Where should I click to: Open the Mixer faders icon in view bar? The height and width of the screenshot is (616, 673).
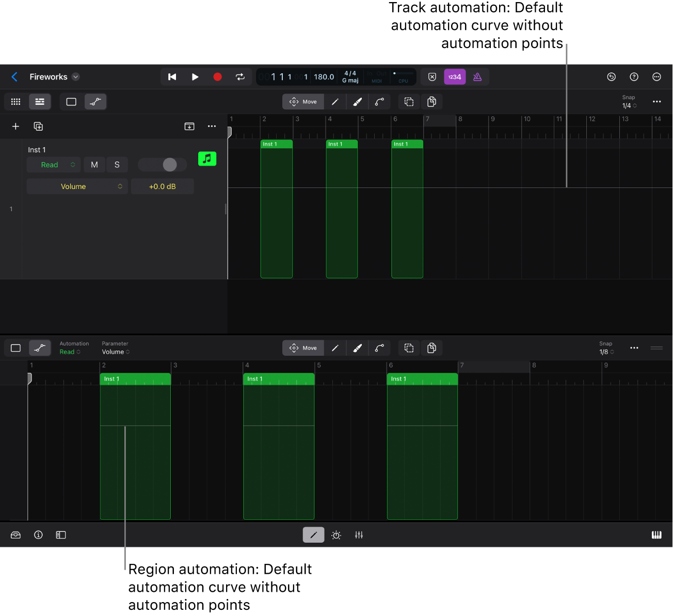(359, 535)
